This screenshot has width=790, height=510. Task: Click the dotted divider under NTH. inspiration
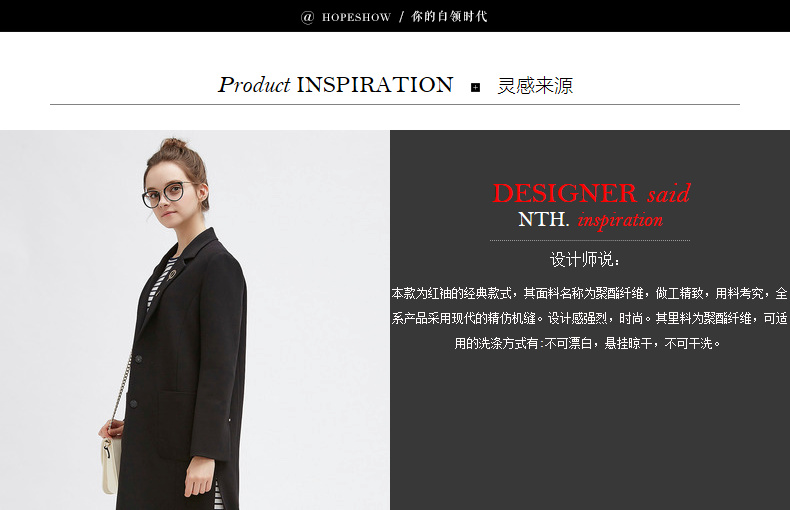pyautogui.click(x=590, y=240)
